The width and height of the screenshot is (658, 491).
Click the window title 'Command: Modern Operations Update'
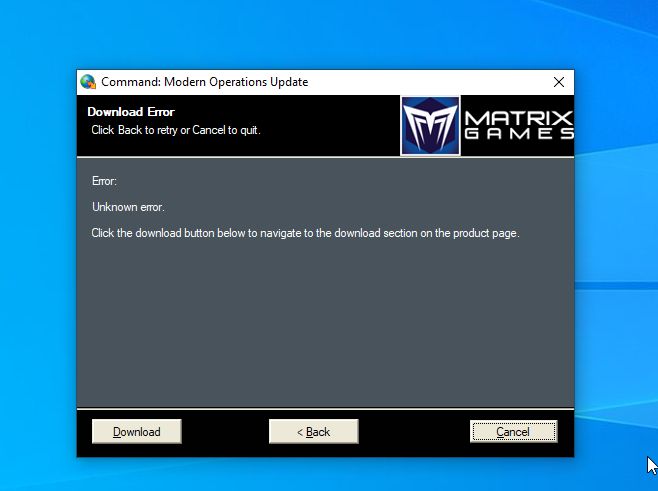(x=204, y=82)
